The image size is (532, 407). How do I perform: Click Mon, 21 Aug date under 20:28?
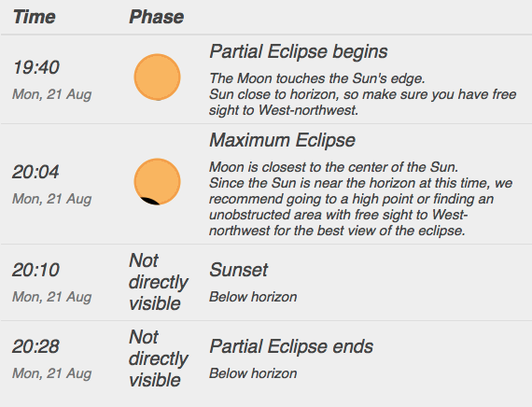click(x=52, y=373)
